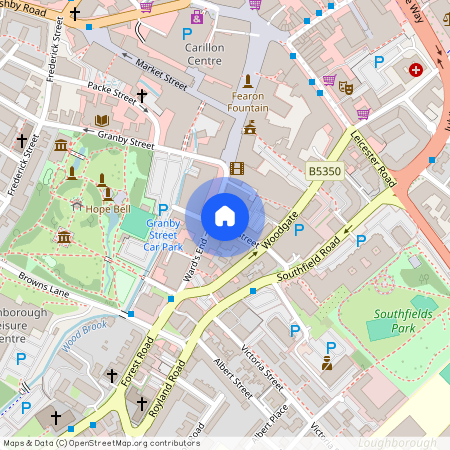This screenshot has width=450, height=450.
Task: Click the museum icon at Granby Street corner
Action: point(61,145)
